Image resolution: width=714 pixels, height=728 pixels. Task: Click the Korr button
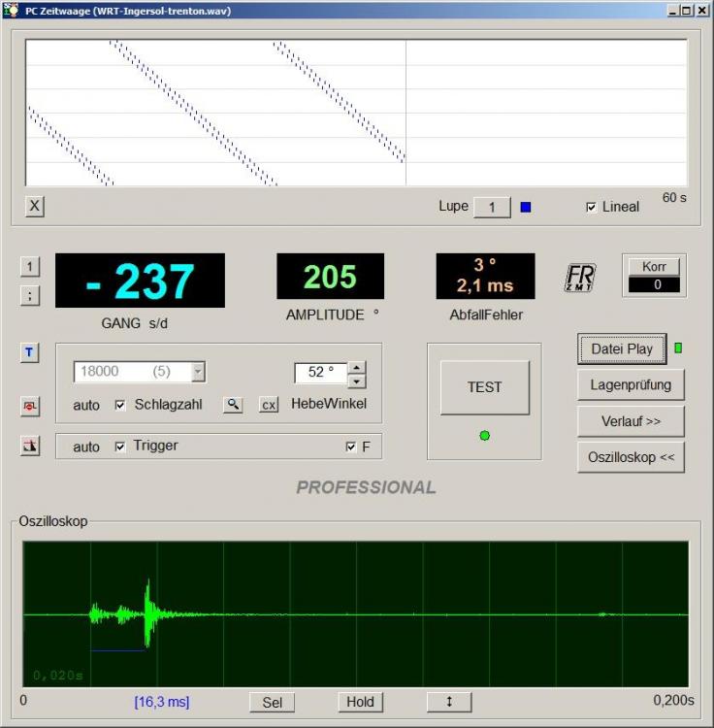pyautogui.click(x=654, y=267)
